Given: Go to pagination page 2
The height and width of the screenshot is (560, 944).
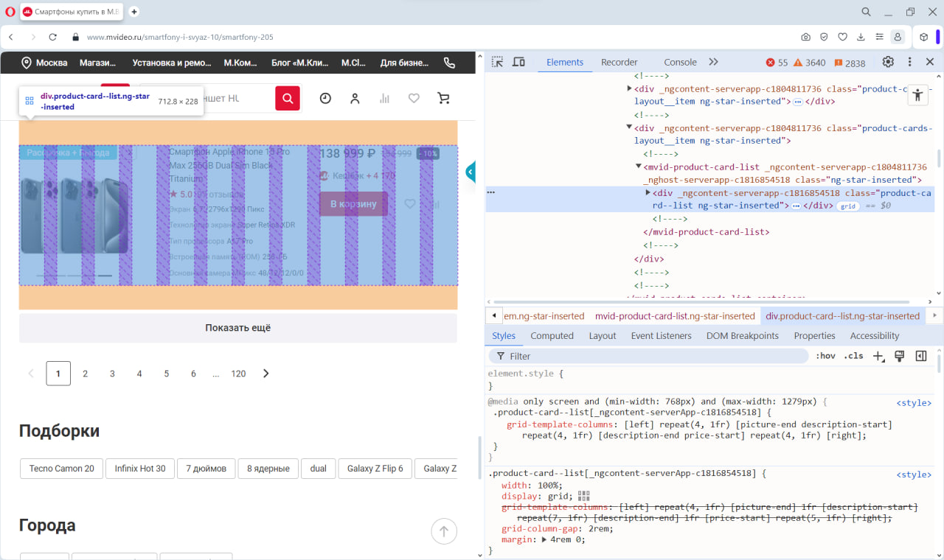Looking at the screenshot, I should (85, 374).
